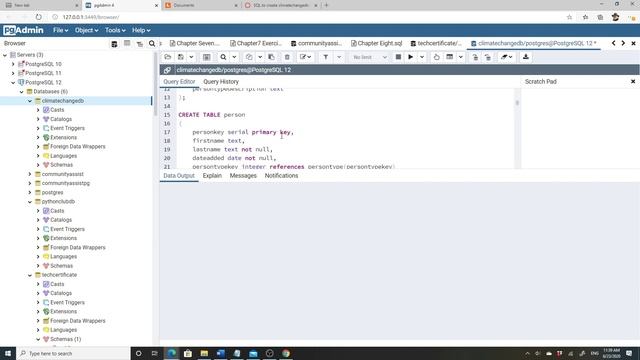Switch to the communityassi query tab

click(316, 43)
